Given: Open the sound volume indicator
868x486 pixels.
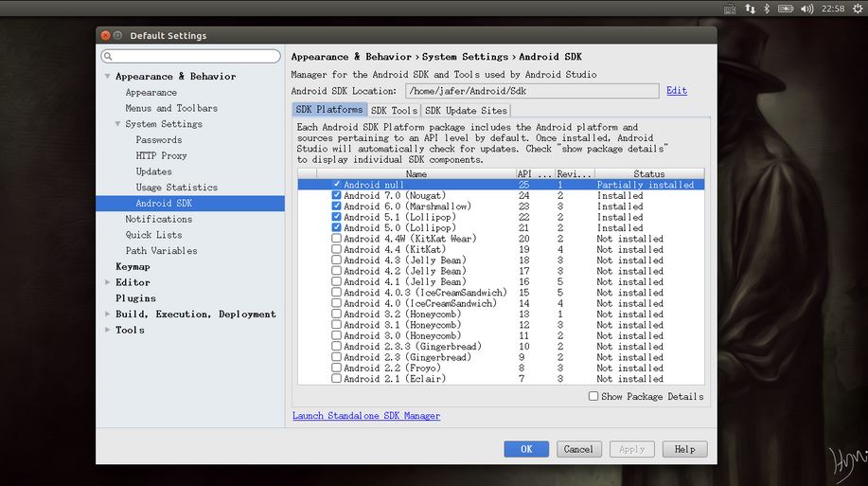Looking at the screenshot, I should [807, 9].
